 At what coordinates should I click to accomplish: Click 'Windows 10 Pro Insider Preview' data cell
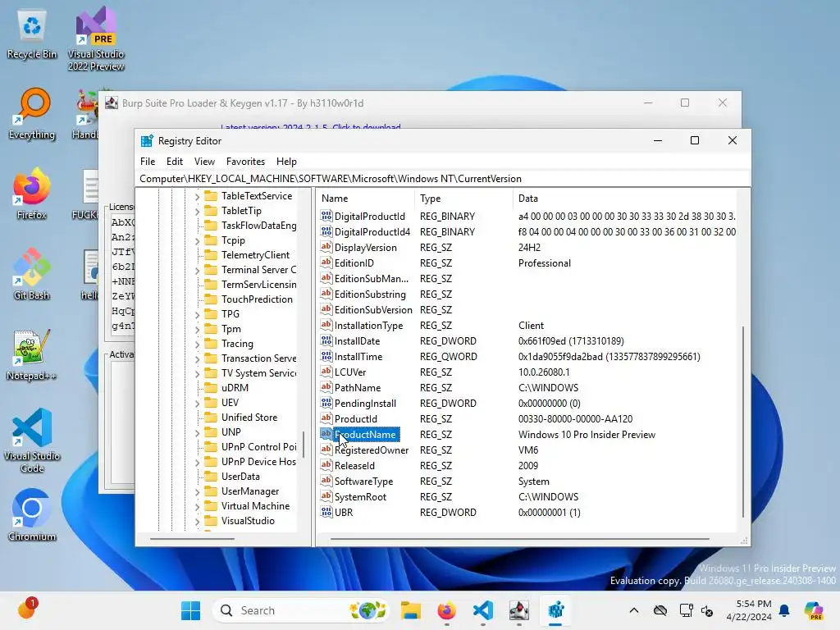pos(587,435)
